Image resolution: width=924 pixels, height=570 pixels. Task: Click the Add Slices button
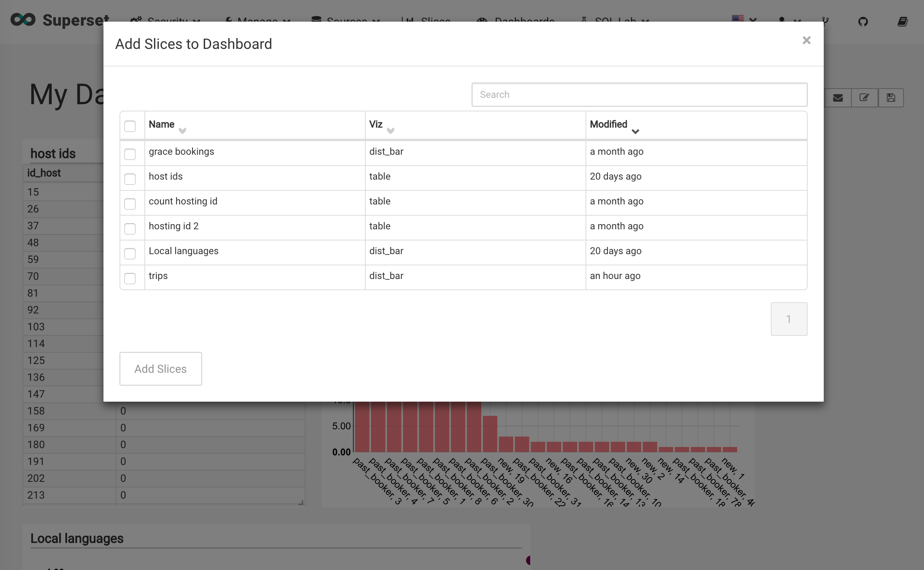[x=160, y=368]
